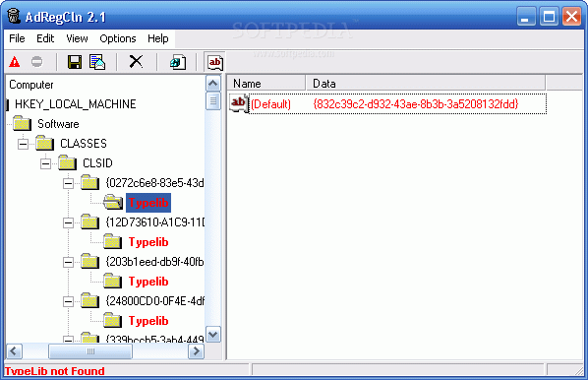Sort by the Name column header

[x=265, y=83]
